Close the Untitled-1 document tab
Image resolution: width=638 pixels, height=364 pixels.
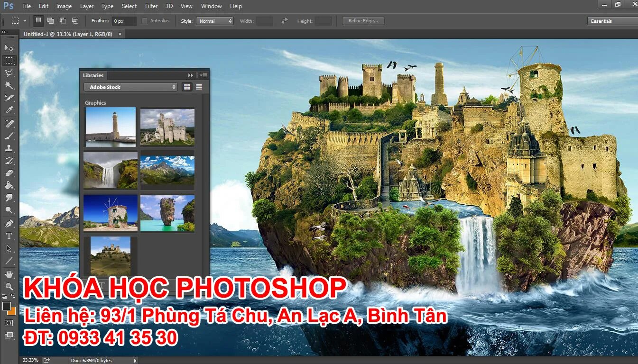pyautogui.click(x=120, y=34)
